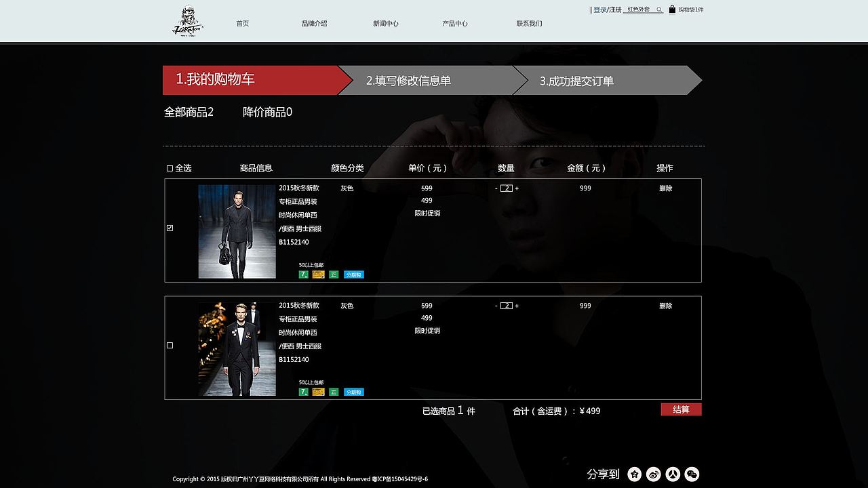The image size is (868, 488).
Task: Switch to the 降价商品0 tab
Action: pyautogui.click(x=268, y=112)
